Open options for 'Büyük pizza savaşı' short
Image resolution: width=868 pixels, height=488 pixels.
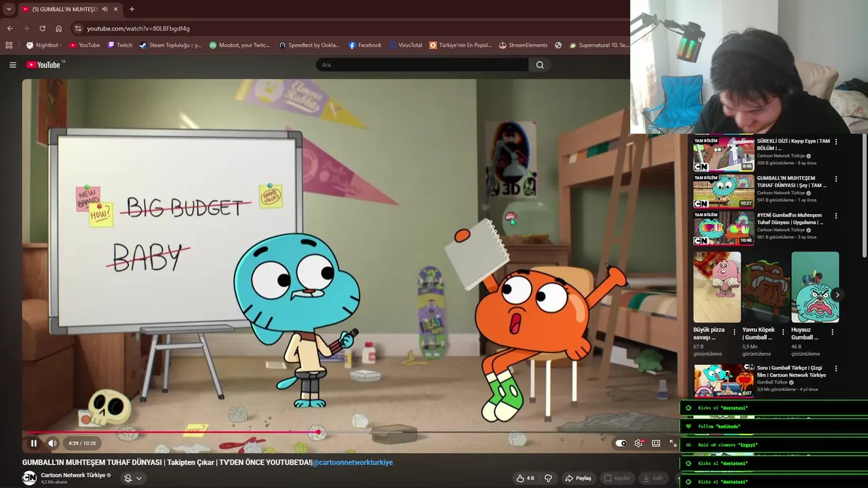[734, 332]
